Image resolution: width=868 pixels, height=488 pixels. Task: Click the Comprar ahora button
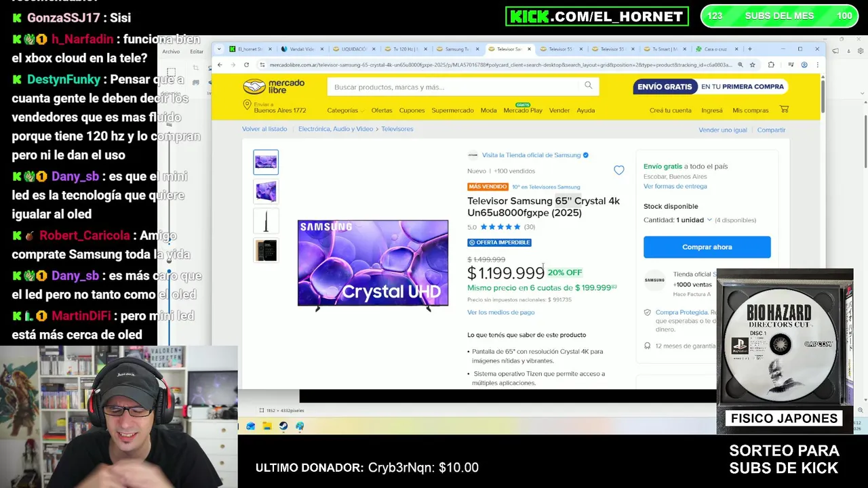coord(707,247)
